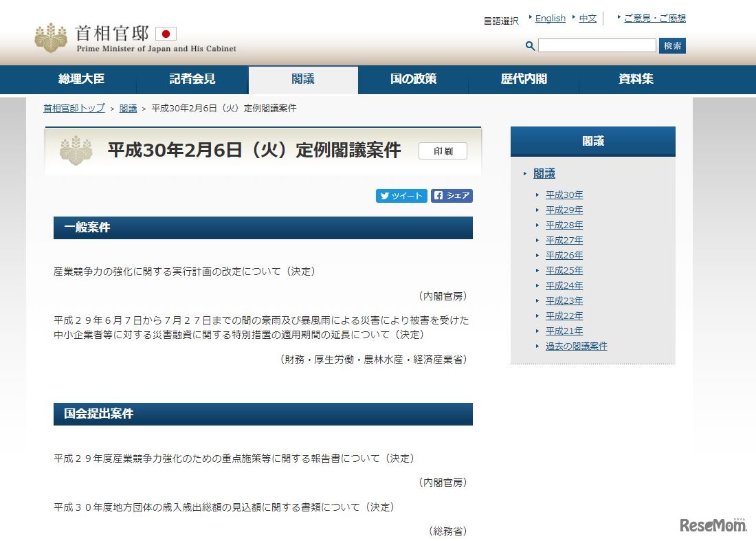Expand the 過去の閣議案件 entry
756x541 pixels.
tap(576, 346)
